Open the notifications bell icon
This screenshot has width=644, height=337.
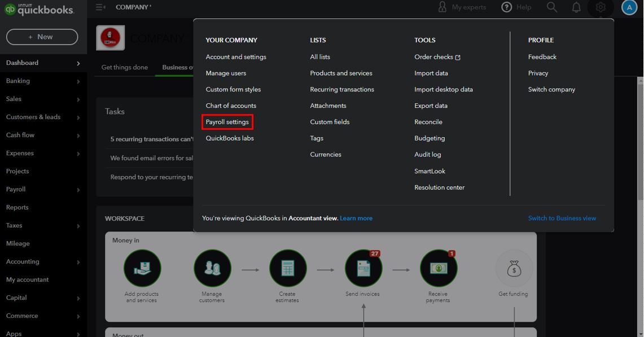[576, 7]
